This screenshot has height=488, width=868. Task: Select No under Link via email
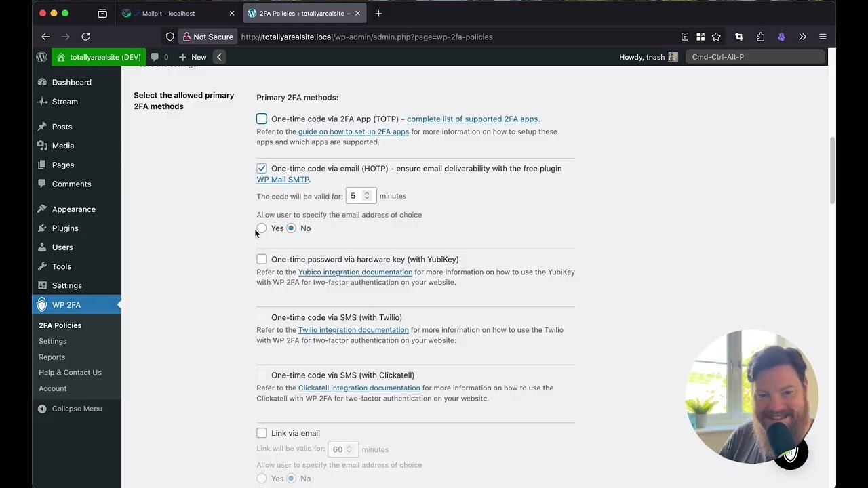pos(291,479)
